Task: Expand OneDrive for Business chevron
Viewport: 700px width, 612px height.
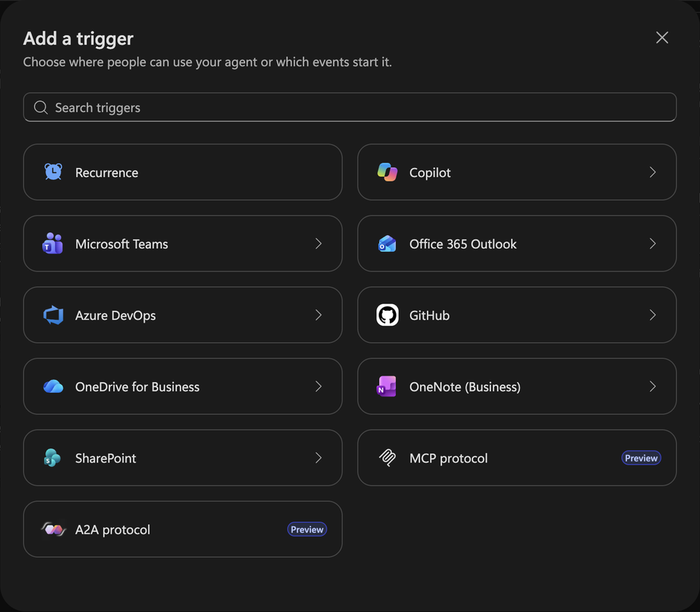Action: (318, 387)
